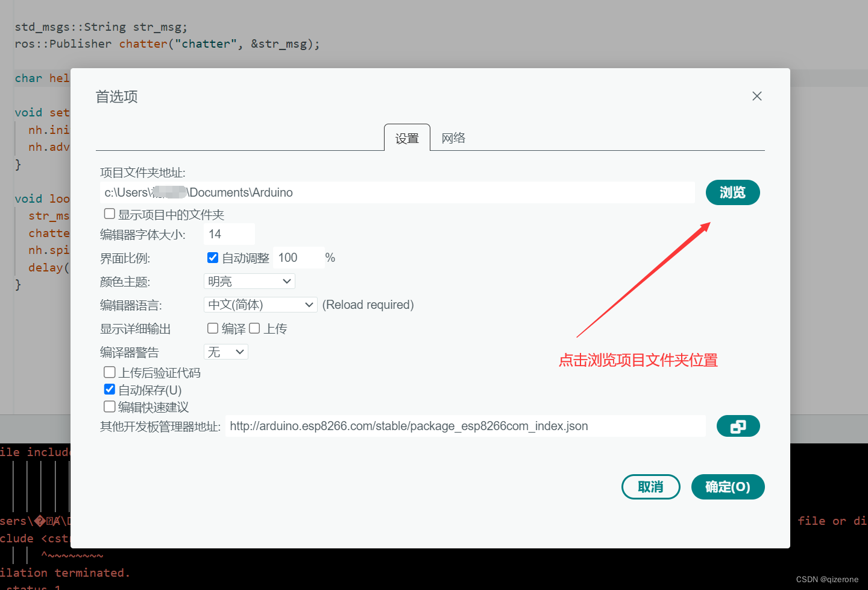Open the 编辑器语言 language dropdown
The height and width of the screenshot is (590, 868).
click(260, 304)
